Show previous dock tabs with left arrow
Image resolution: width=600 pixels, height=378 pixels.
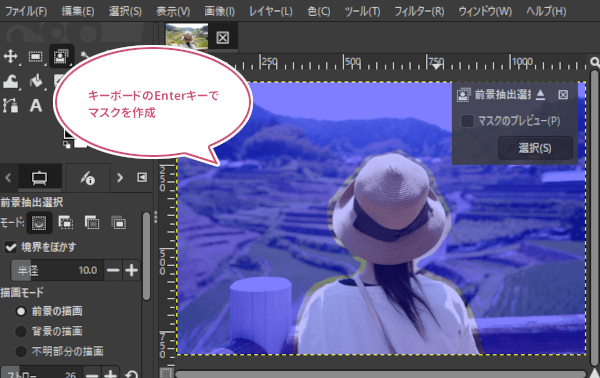[x=8, y=178]
